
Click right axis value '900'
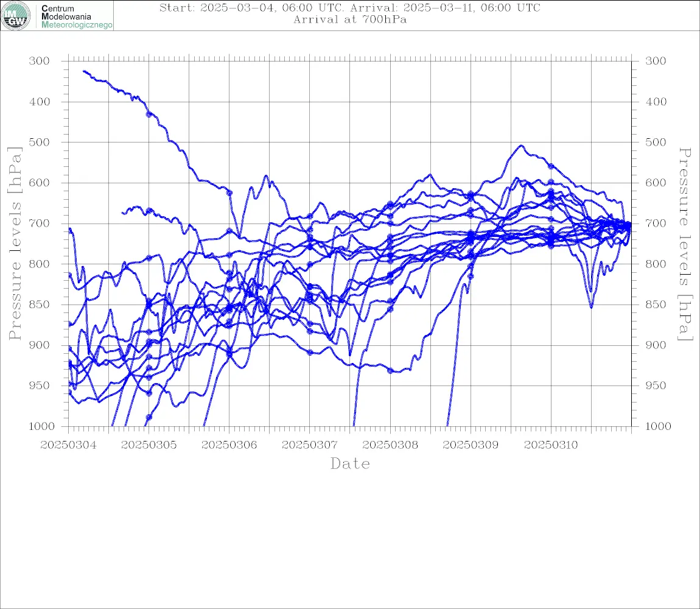tap(656, 345)
